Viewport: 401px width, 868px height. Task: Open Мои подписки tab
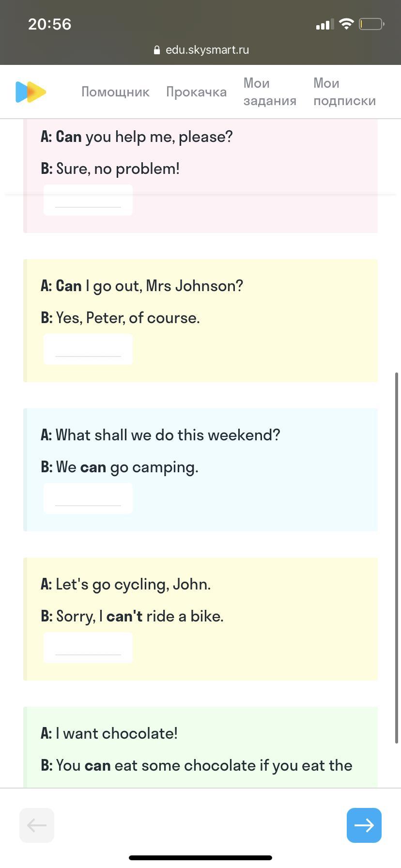(344, 92)
